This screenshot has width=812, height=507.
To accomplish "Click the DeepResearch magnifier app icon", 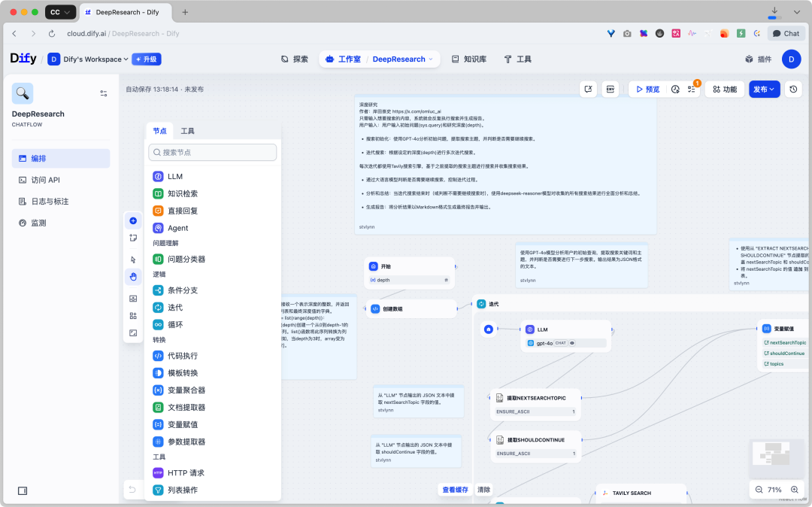I will coord(23,93).
